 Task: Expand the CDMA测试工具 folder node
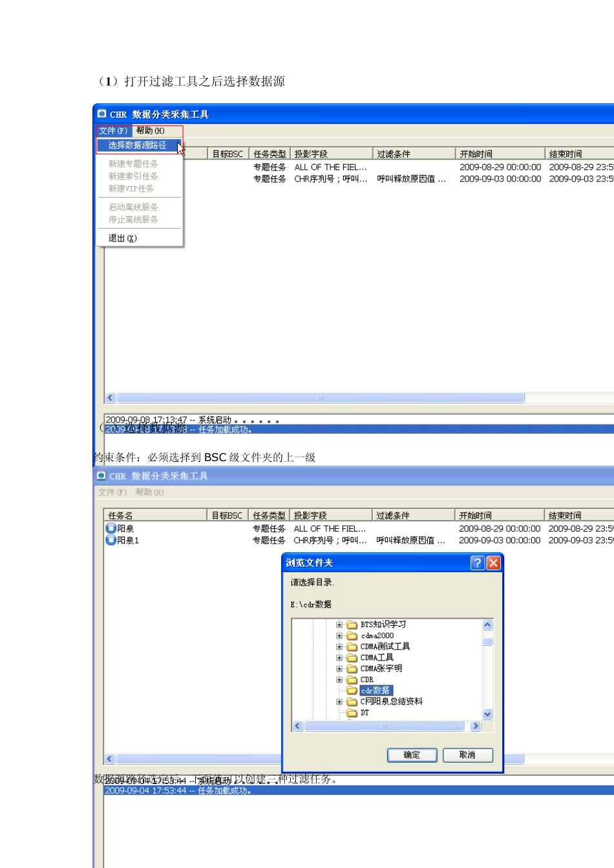[339, 646]
